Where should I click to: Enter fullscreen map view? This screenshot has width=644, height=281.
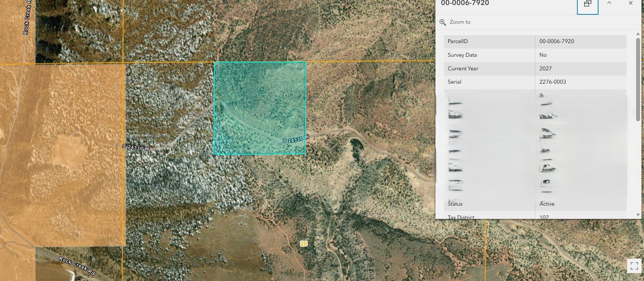coord(634,266)
